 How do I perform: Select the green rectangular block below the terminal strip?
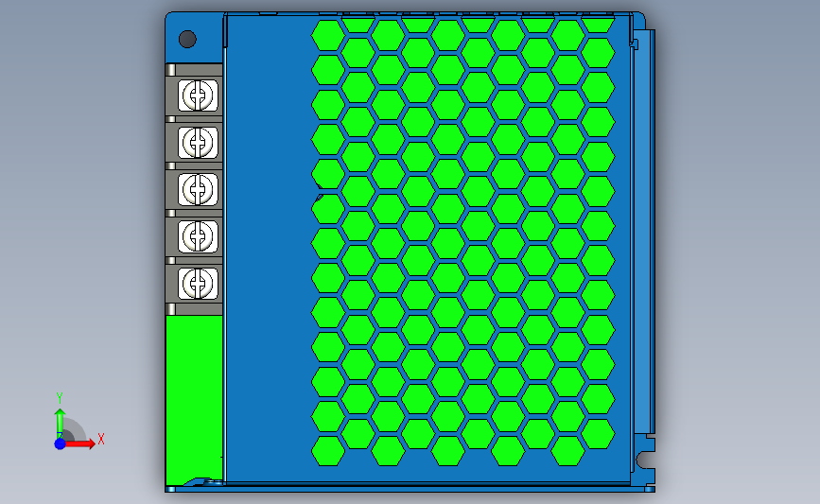194,400
